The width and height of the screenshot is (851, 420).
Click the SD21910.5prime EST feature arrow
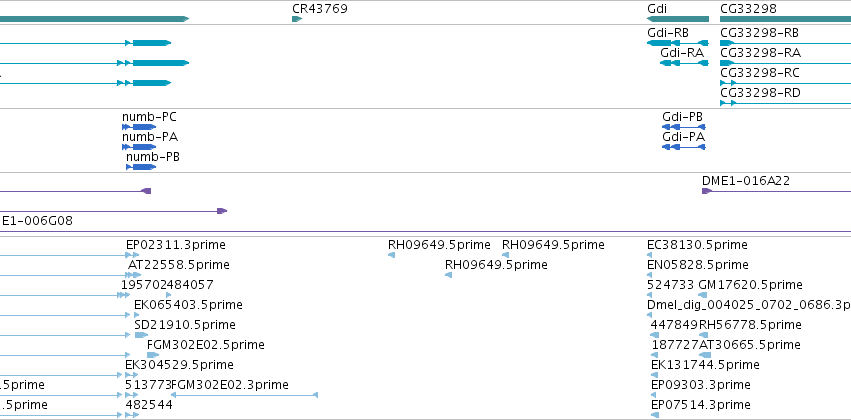pos(141,335)
